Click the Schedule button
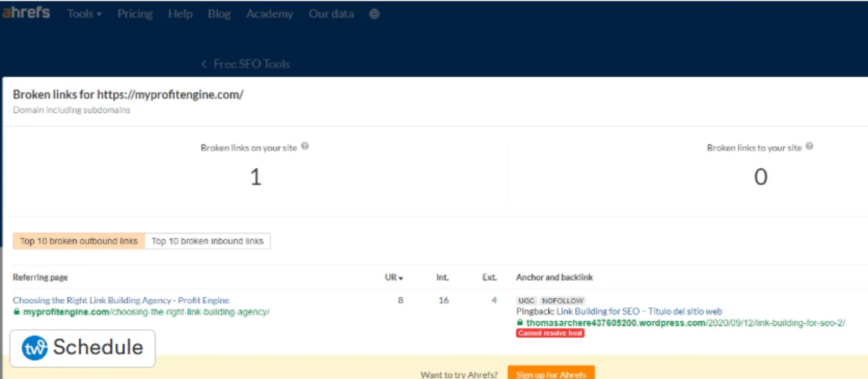868x379 pixels. [82, 348]
